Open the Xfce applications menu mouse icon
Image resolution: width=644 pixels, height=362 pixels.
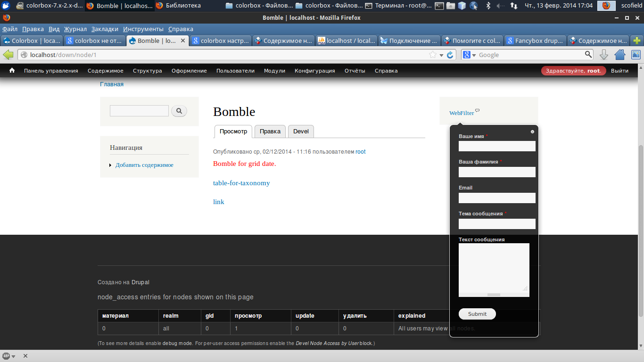6,5
